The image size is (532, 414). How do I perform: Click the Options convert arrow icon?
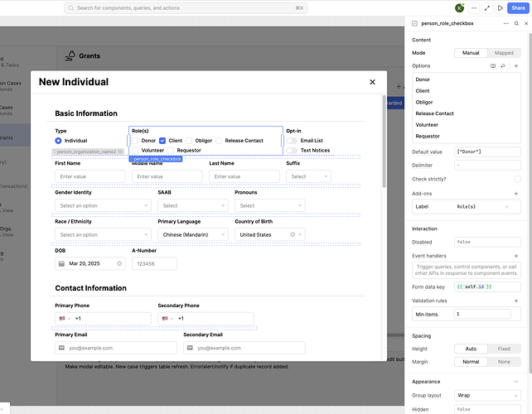tap(503, 65)
